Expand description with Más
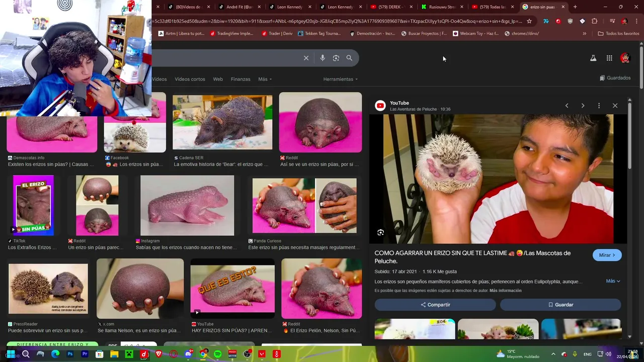Screen dimensions: 644x362 tap(613, 281)
